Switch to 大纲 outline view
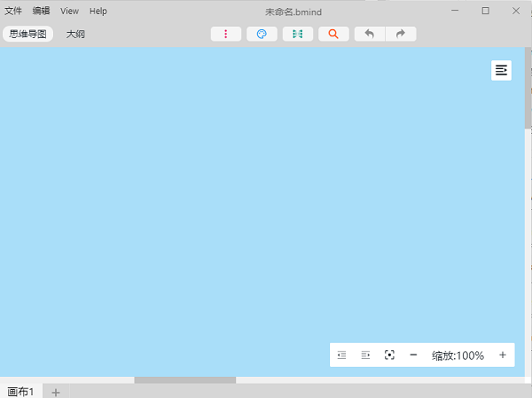 tap(75, 34)
